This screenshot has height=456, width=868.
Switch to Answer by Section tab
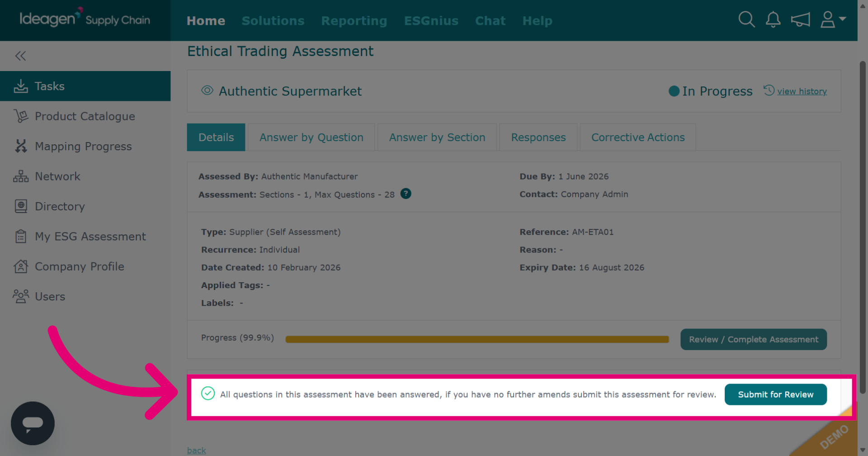tap(437, 137)
